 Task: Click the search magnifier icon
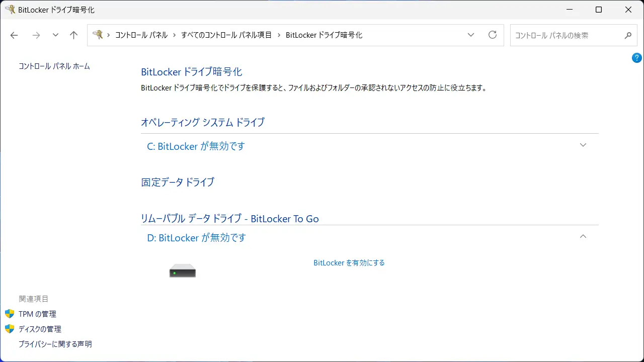pyautogui.click(x=628, y=36)
